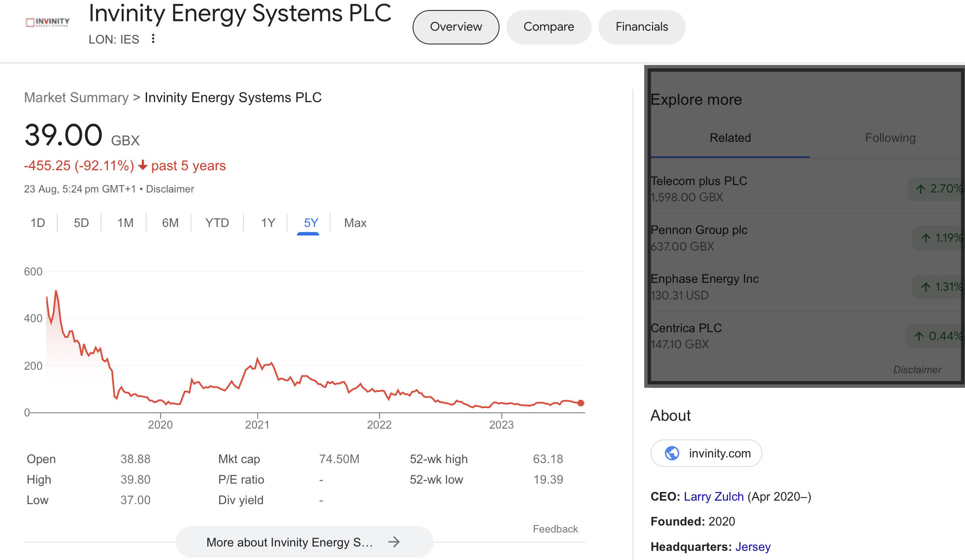Switch to the Following tab in Explore more
The height and width of the screenshot is (560, 965).
coord(889,138)
